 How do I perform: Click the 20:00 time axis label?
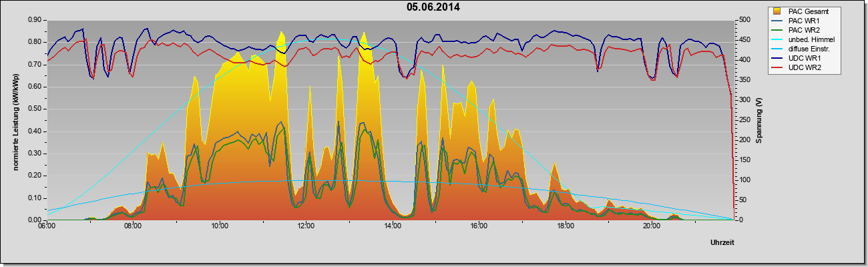(x=652, y=226)
